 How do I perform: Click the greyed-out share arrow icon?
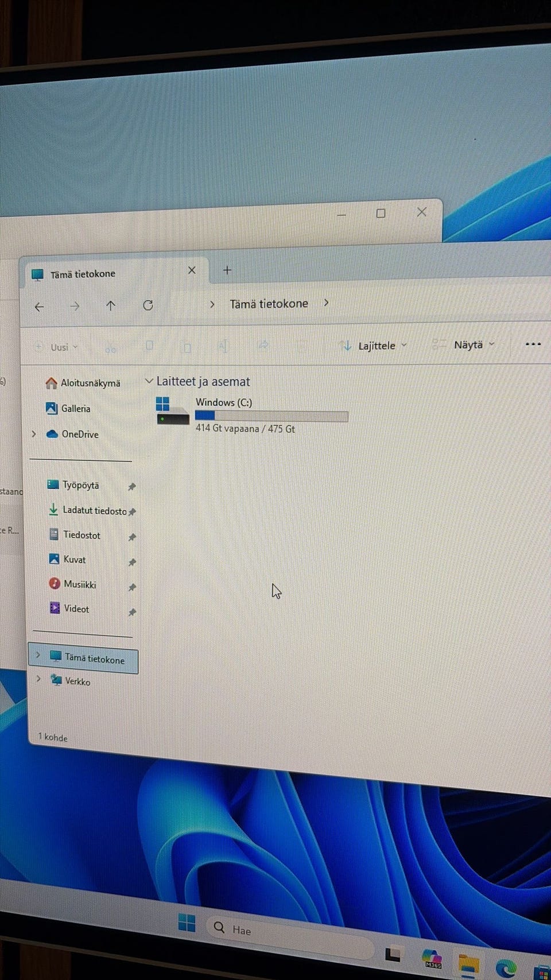click(x=263, y=345)
